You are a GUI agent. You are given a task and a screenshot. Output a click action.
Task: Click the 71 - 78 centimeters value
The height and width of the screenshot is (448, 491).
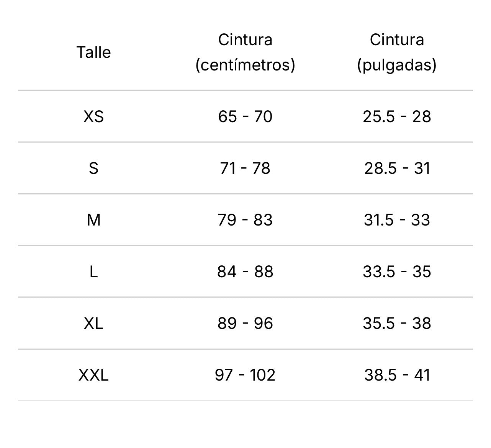point(245,168)
